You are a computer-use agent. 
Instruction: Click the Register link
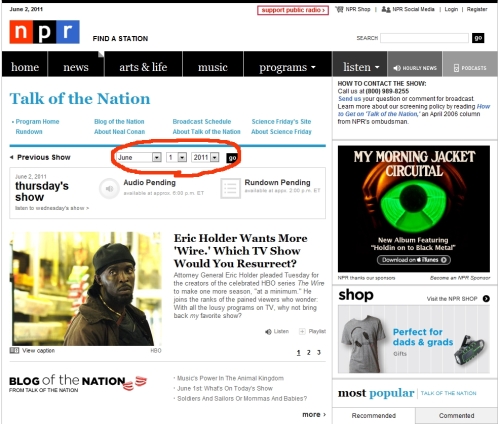(477, 9)
